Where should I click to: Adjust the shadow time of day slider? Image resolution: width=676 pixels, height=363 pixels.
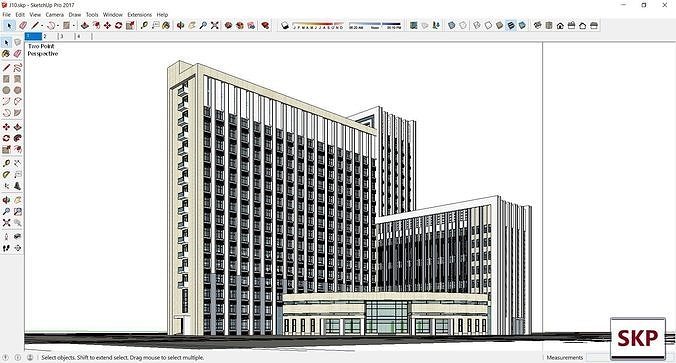375,25
